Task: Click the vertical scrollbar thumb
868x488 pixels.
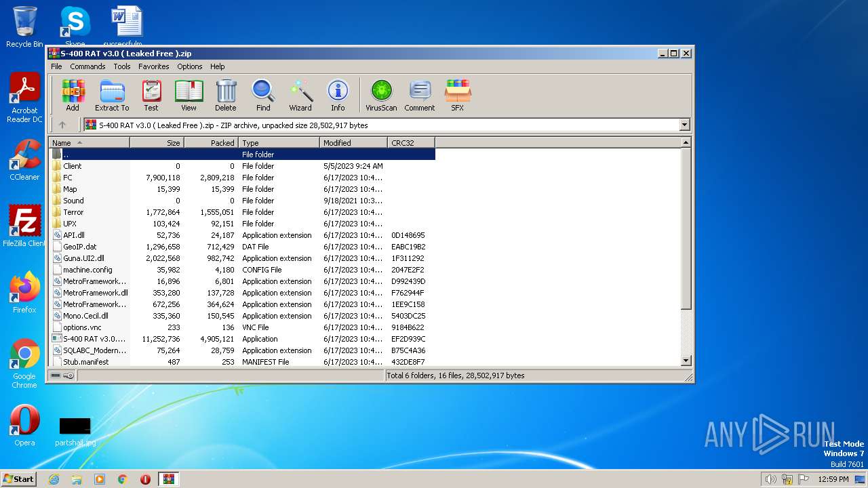Action: click(686, 229)
